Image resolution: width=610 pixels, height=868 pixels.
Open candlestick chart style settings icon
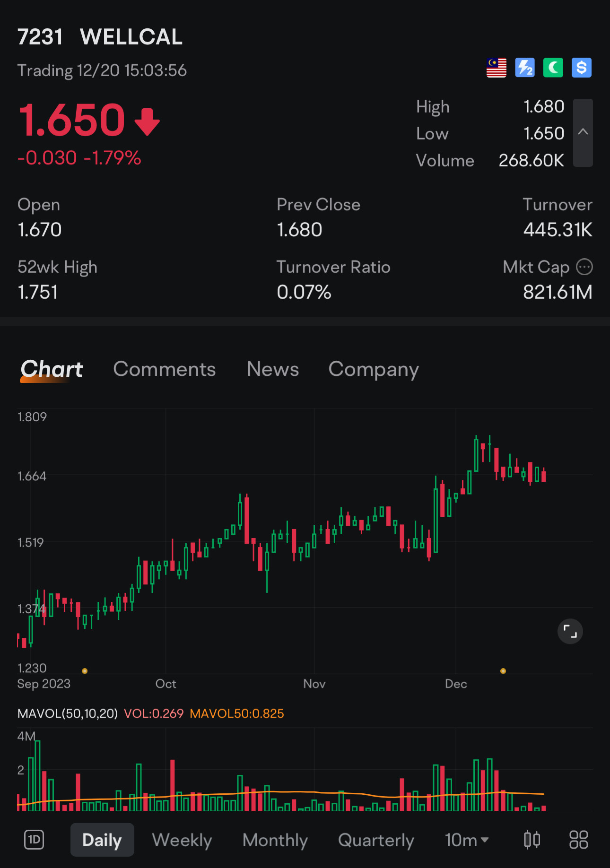point(532,840)
